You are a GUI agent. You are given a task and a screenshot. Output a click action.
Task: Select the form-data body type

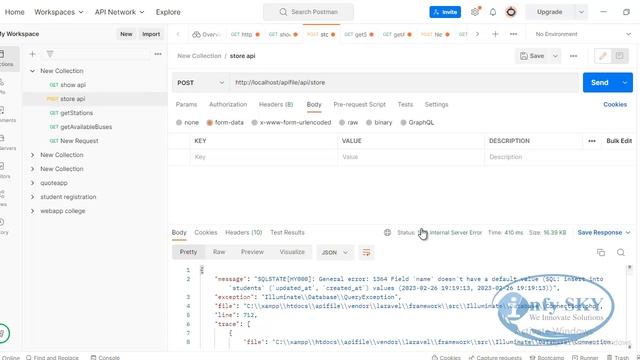(210, 122)
